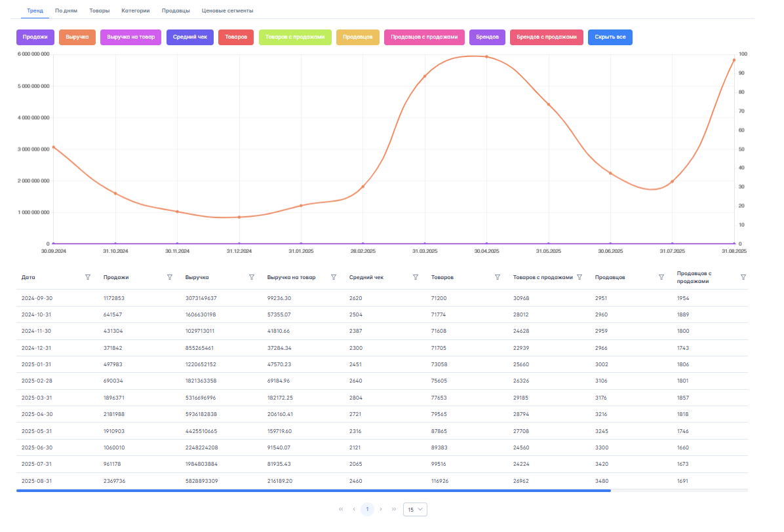Screen dimensions: 784x532
Task: Open filter for Продажи column
Action: point(170,277)
